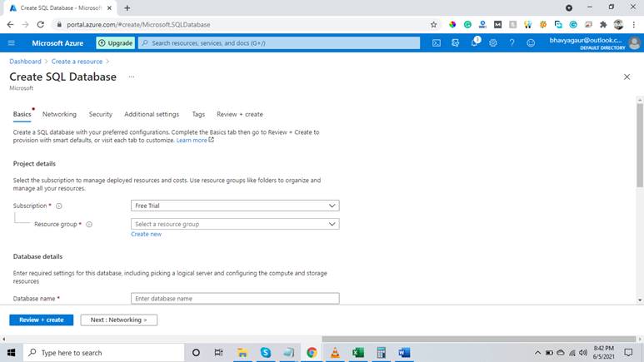
Task: Click the volume icon in the system tray
Action: [x=583, y=353]
